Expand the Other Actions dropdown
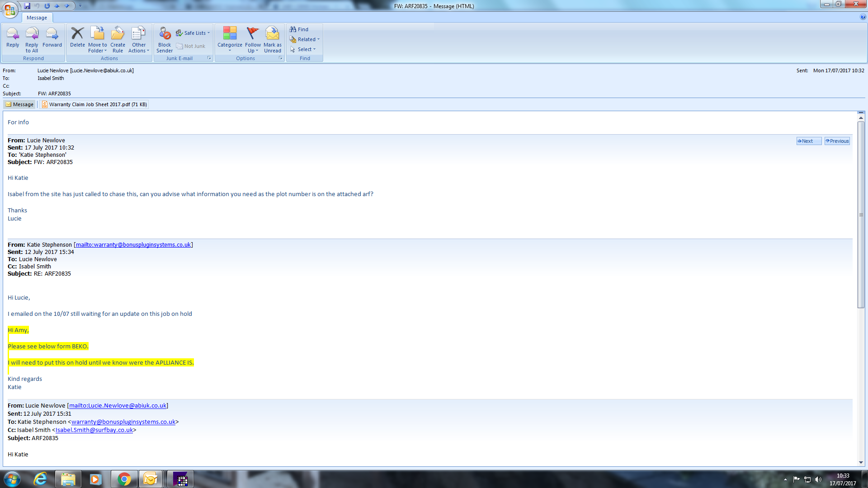The width and height of the screenshot is (868, 488). 139,47
